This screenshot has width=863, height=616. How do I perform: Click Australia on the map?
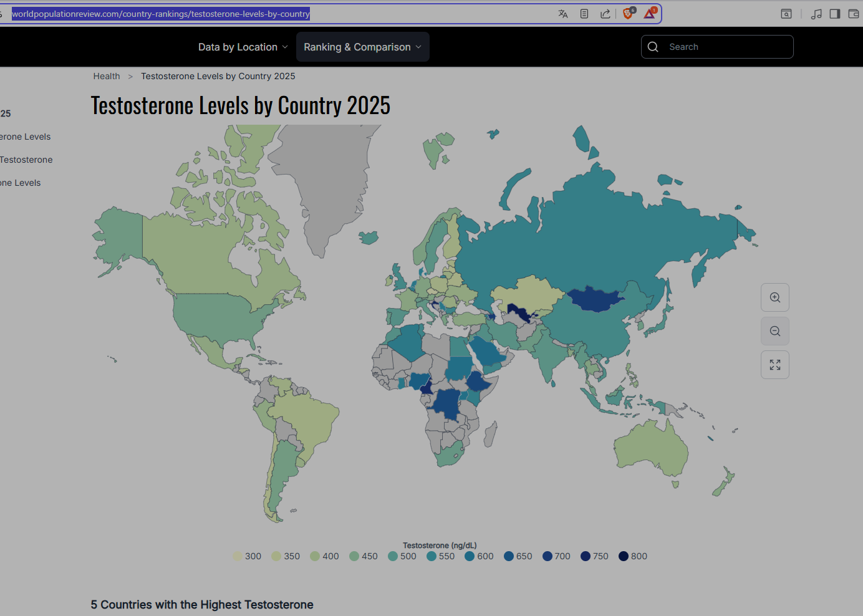[x=652, y=449]
